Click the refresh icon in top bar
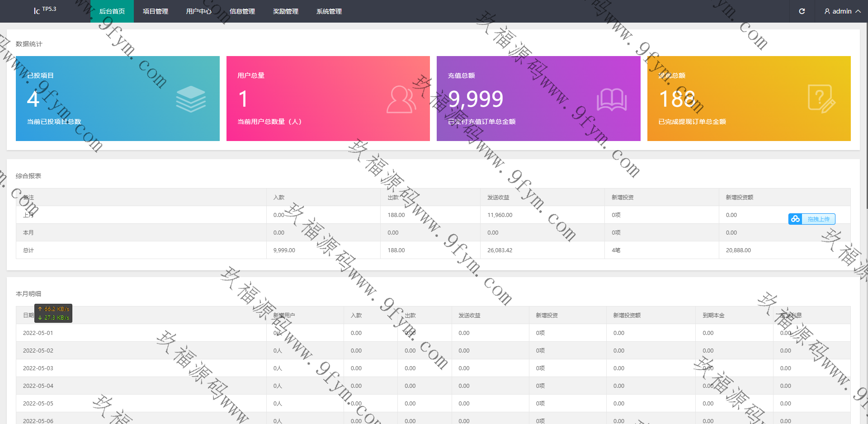The height and width of the screenshot is (424, 868). click(802, 11)
